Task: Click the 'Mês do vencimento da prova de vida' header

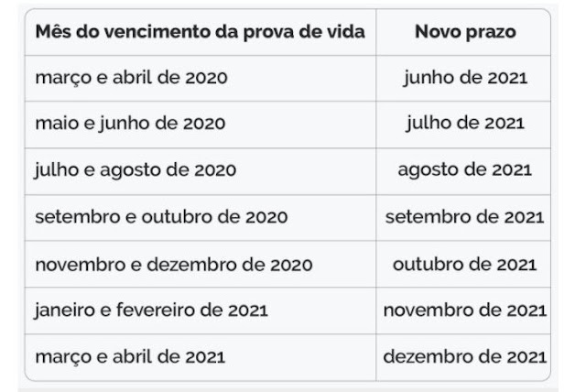Action: [x=200, y=32]
